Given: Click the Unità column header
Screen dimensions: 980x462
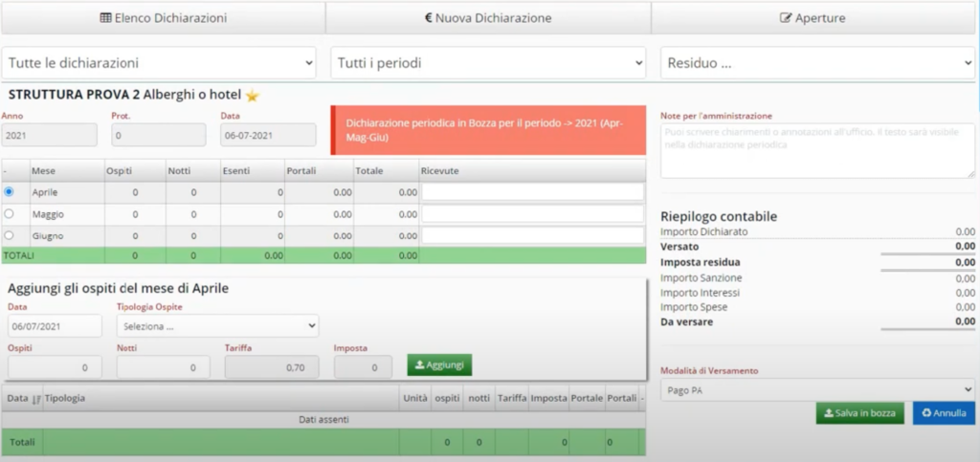Looking at the screenshot, I should (x=415, y=398).
